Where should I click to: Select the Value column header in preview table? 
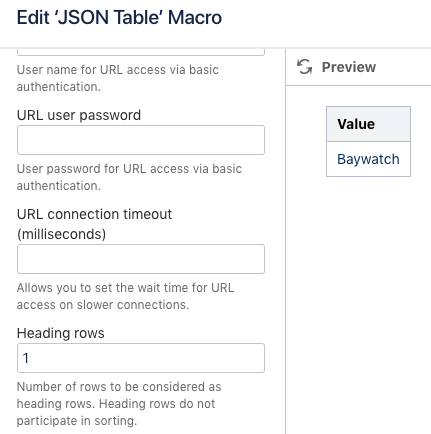368,124
